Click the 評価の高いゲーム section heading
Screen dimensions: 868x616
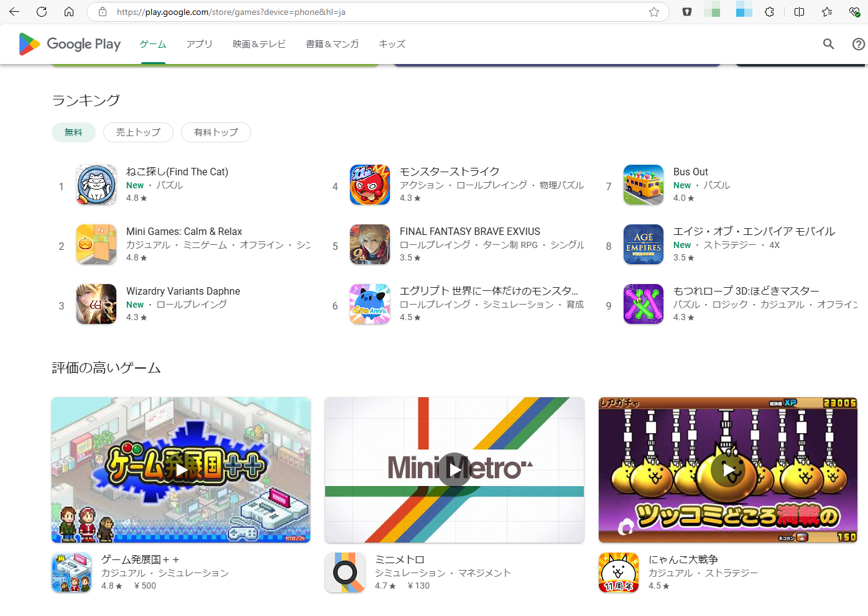coord(106,368)
